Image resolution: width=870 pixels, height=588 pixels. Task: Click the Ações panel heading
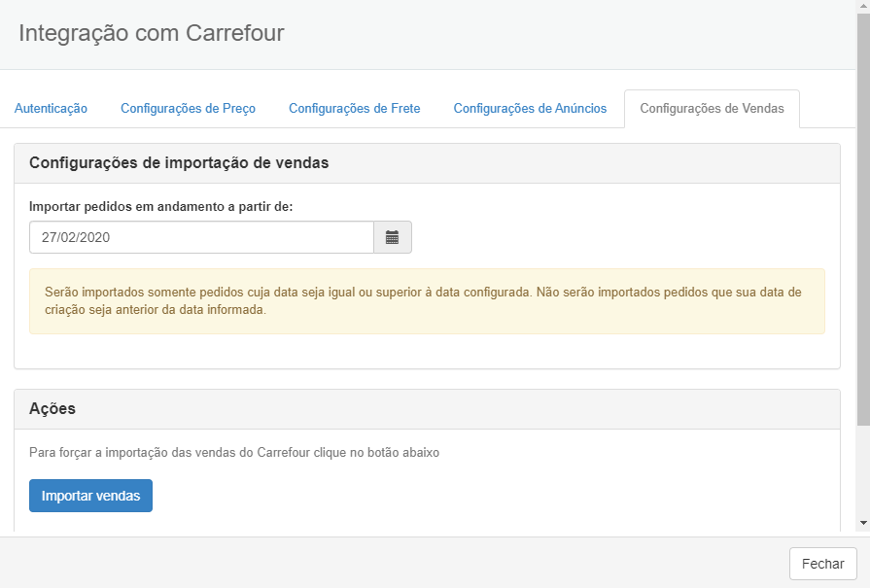pyautogui.click(x=52, y=409)
